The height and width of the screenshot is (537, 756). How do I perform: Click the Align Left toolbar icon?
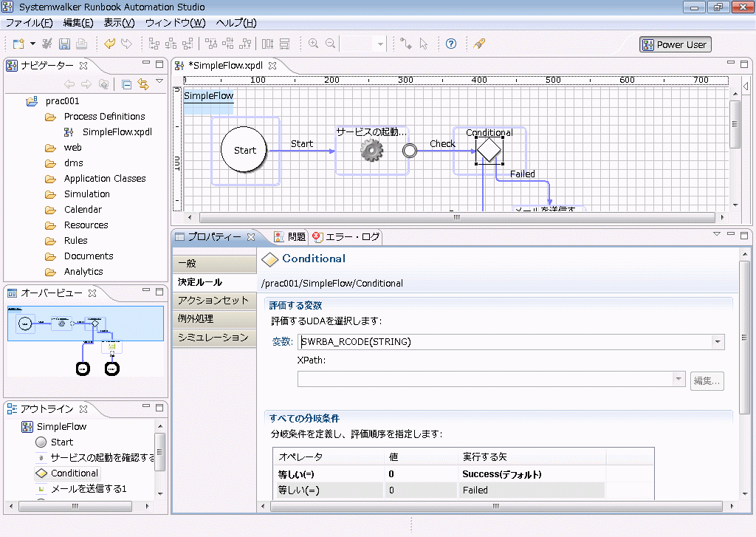pyautogui.click(x=154, y=44)
